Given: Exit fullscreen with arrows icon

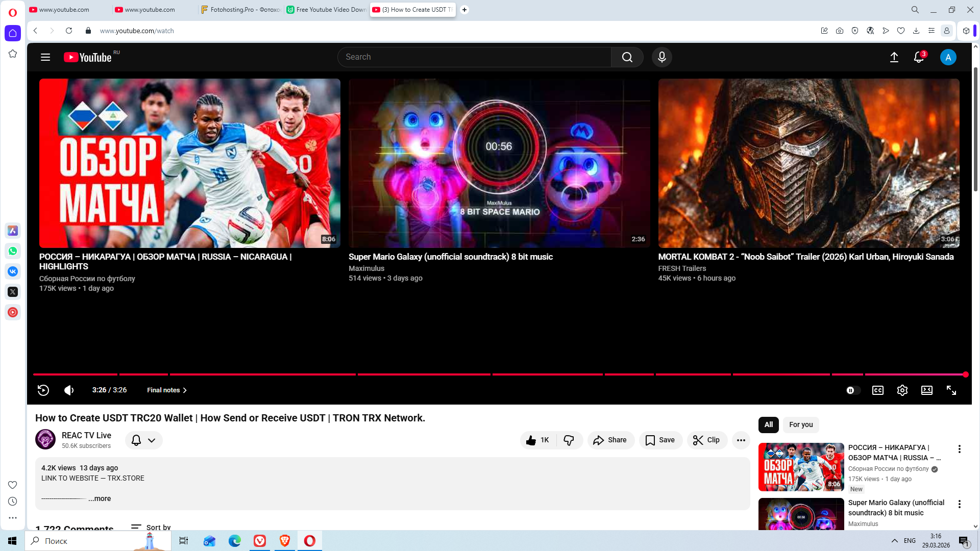Looking at the screenshot, I should pos(951,390).
